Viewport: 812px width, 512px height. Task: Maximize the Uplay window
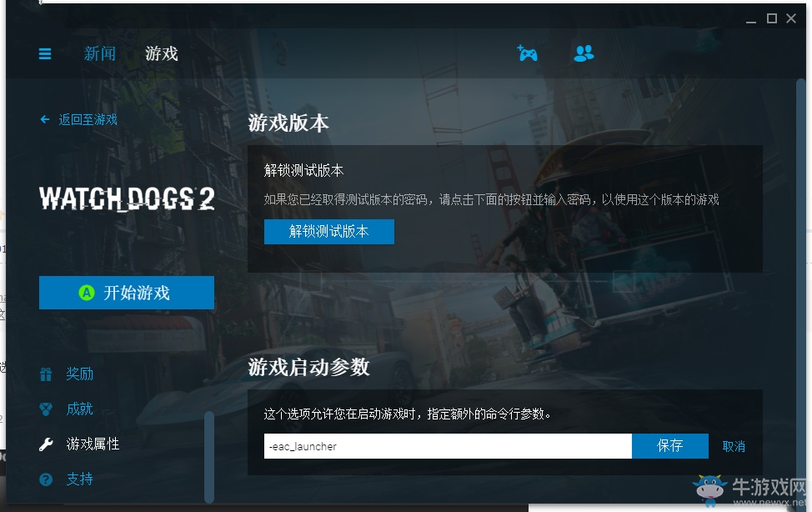[772, 18]
